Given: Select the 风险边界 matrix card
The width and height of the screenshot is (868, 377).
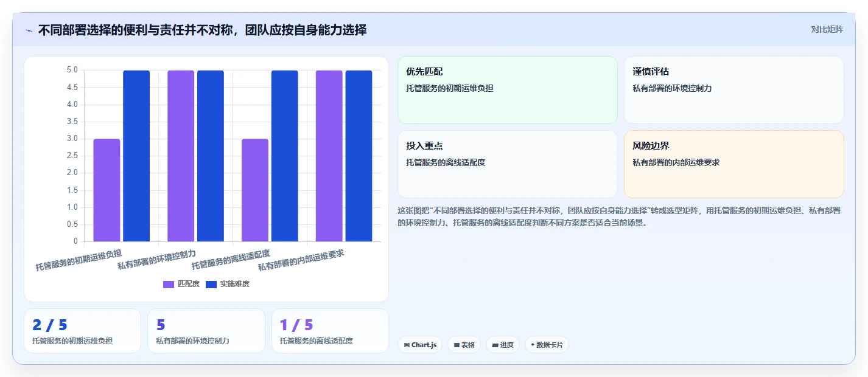Looking at the screenshot, I should pyautogui.click(x=734, y=164).
